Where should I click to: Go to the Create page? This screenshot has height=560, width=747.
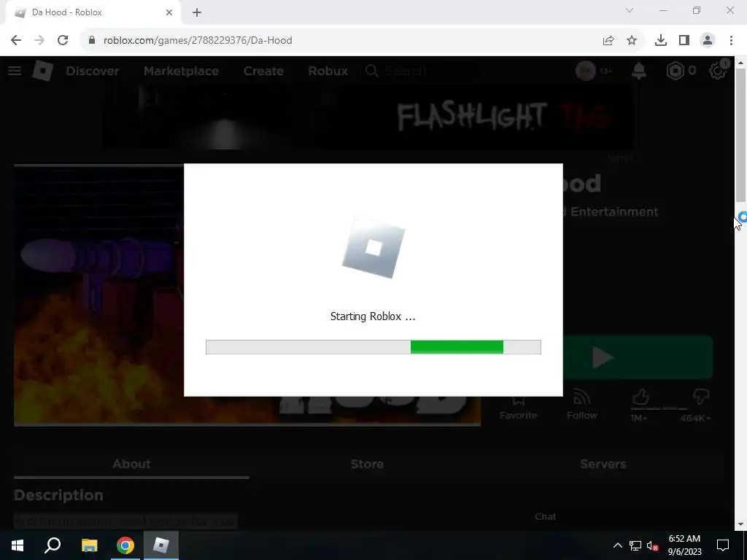(x=263, y=71)
